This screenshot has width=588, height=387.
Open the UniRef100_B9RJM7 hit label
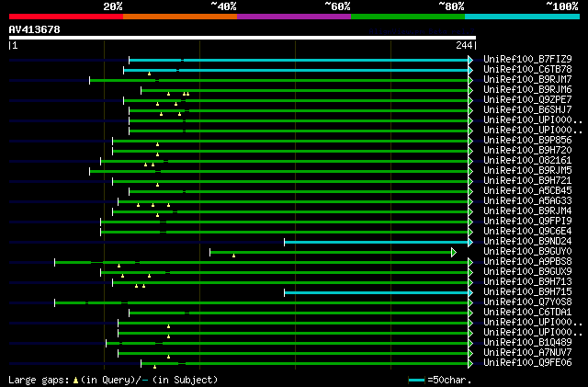527,80
